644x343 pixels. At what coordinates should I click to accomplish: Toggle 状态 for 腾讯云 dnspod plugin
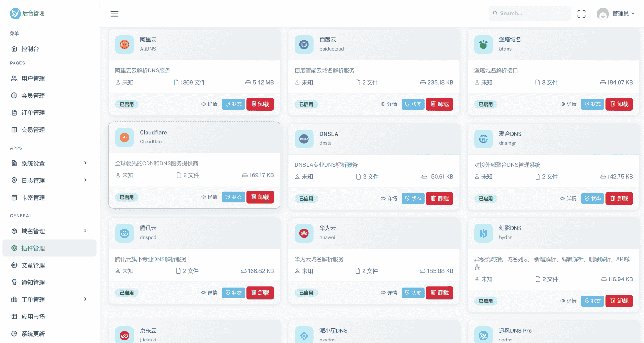(x=233, y=293)
